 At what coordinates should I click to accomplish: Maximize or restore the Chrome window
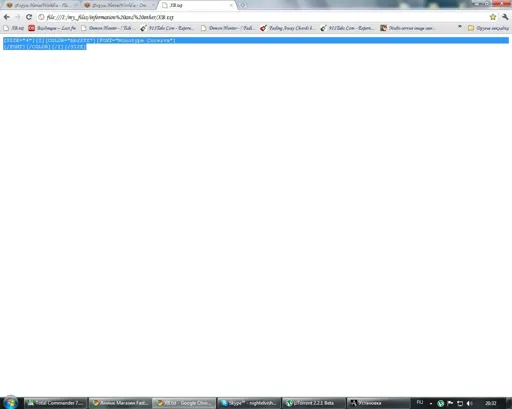487,3
